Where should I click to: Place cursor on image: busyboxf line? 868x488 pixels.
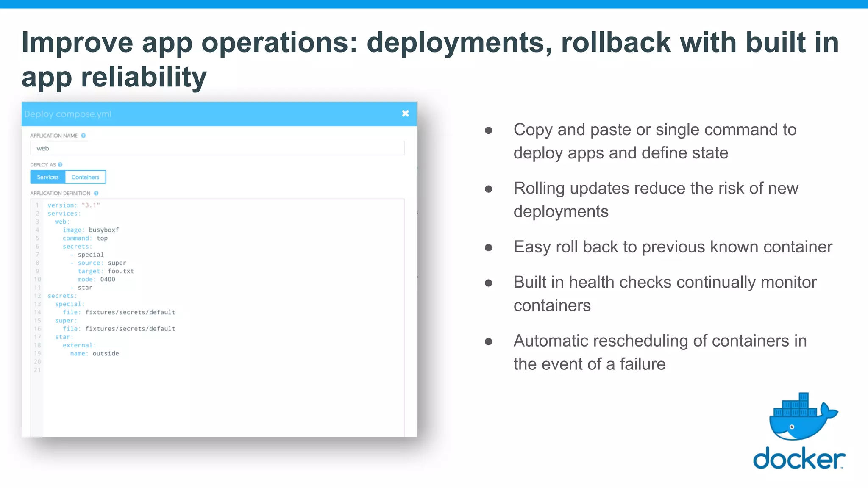click(x=91, y=230)
